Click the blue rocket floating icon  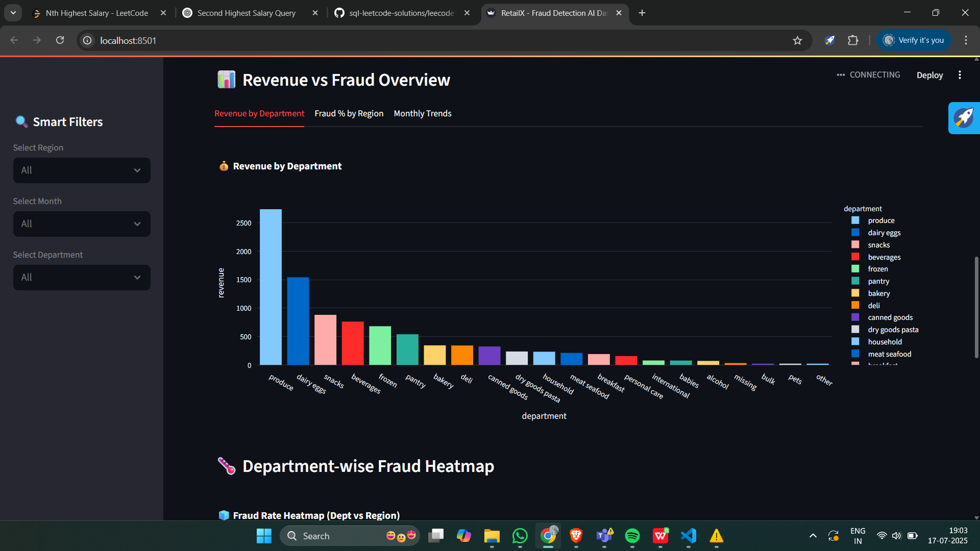tap(964, 118)
